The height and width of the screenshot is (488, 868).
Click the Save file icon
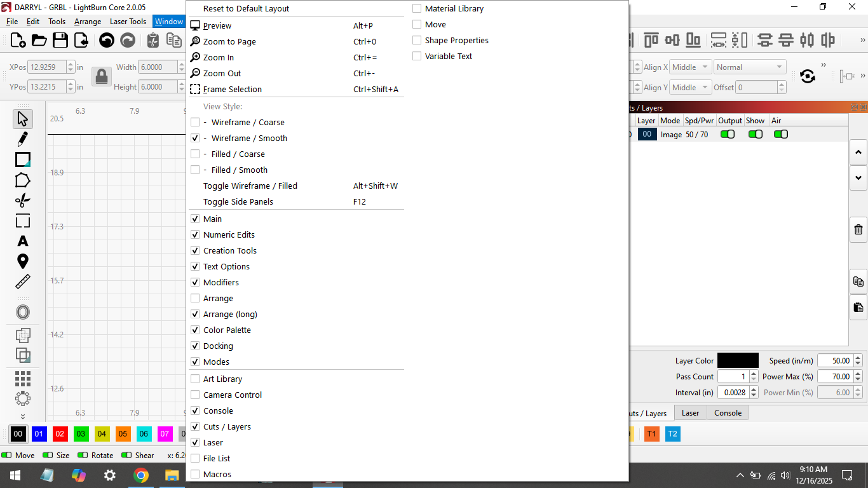pos(60,41)
